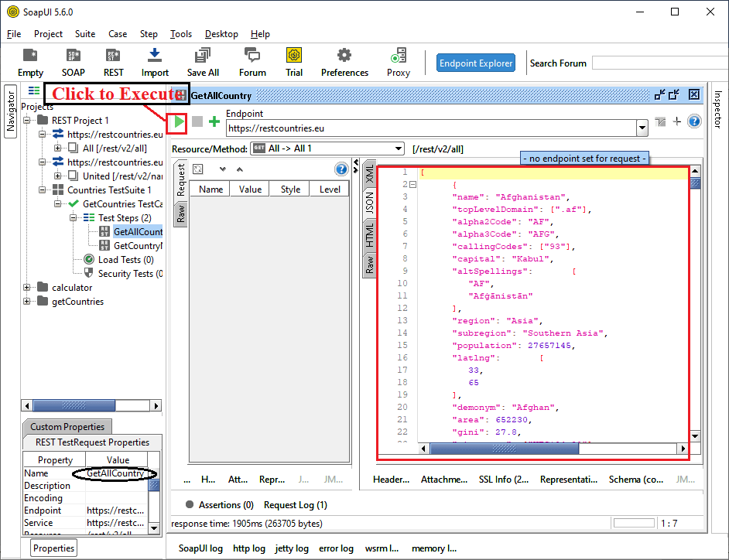Add assertion with green plus icon
This screenshot has height=560, width=729.
tap(214, 121)
